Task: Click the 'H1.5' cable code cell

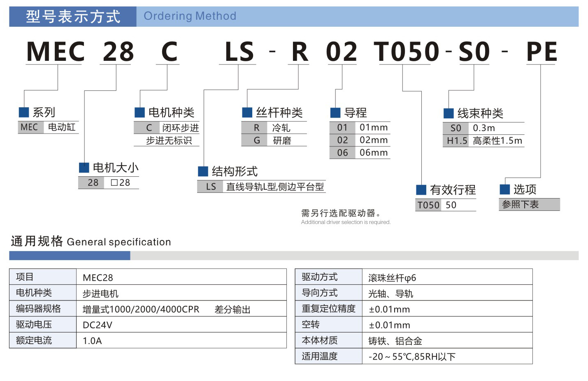Action: coord(457,141)
